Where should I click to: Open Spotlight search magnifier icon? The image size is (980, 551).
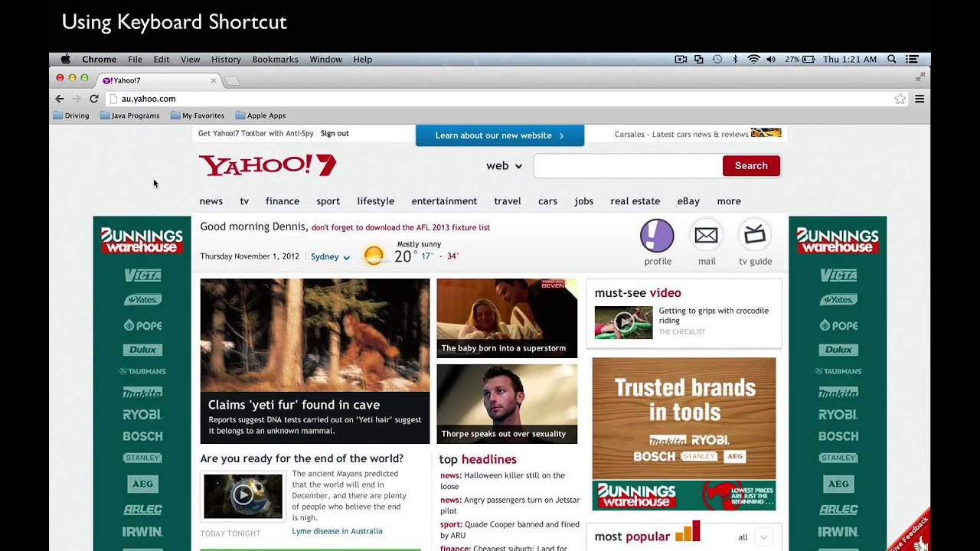892,59
